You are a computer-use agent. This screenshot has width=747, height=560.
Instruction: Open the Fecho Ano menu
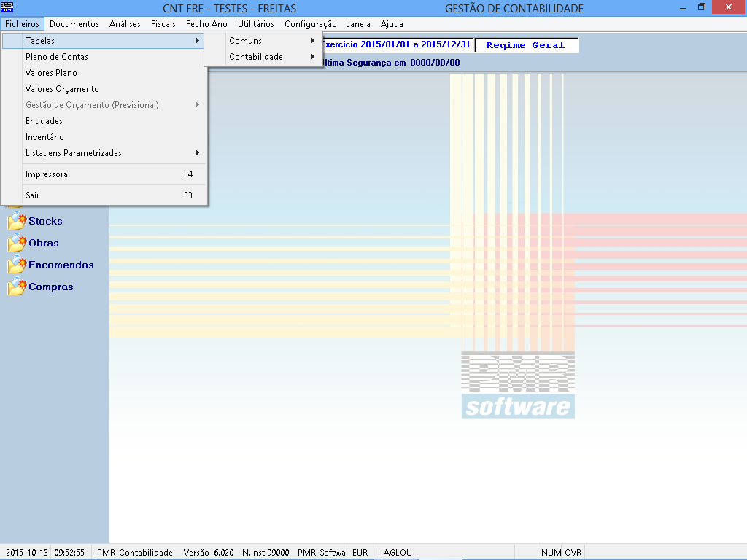[x=206, y=24]
